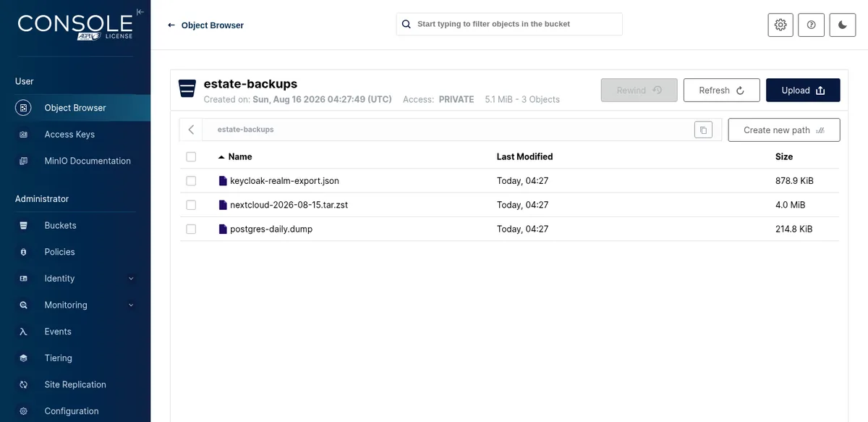Sort by Name using the sort arrow
This screenshot has width=868, height=422.
click(x=221, y=157)
